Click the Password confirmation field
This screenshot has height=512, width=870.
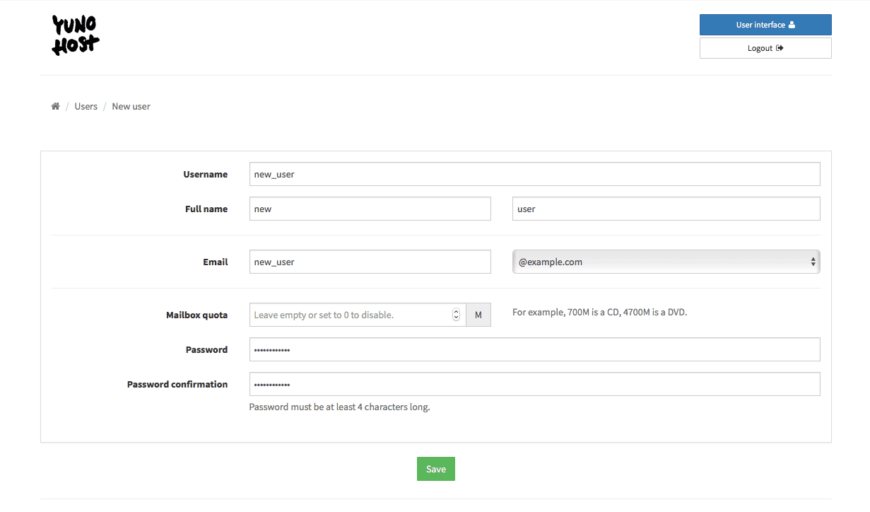click(x=534, y=384)
